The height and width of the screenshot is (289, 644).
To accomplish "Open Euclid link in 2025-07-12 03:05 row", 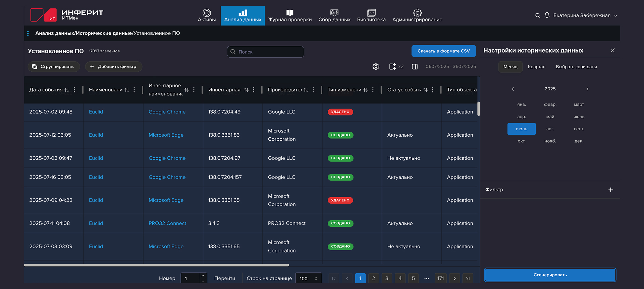I will point(96,135).
